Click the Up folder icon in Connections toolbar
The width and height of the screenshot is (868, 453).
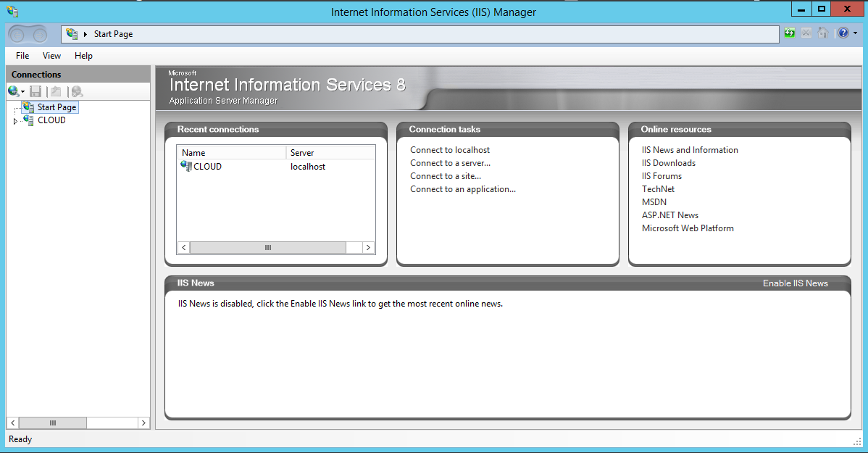coord(55,91)
